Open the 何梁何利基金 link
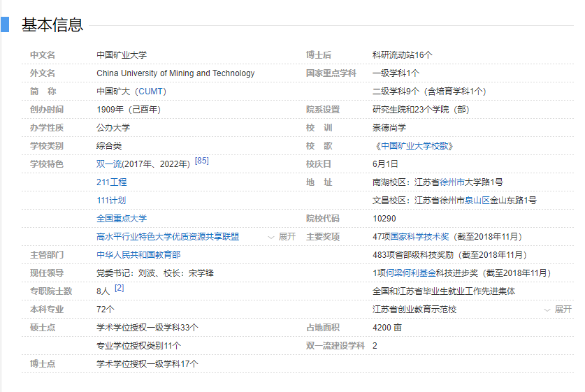Viewport: 585px width, 392px height. click(407, 273)
